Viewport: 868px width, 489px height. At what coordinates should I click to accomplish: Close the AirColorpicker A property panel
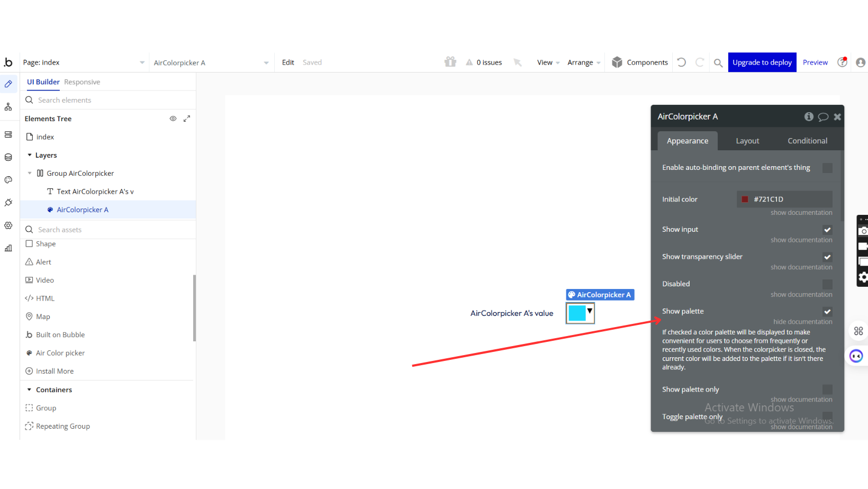837,117
